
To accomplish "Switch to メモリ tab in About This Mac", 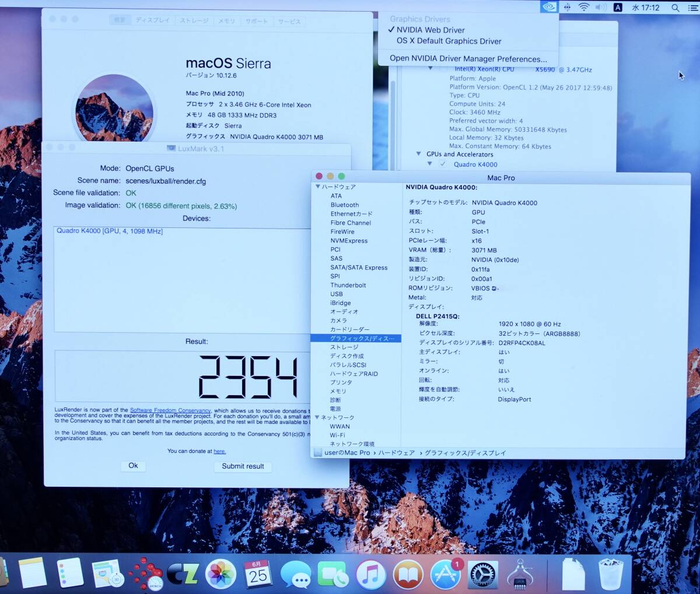I will click(x=226, y=20).
